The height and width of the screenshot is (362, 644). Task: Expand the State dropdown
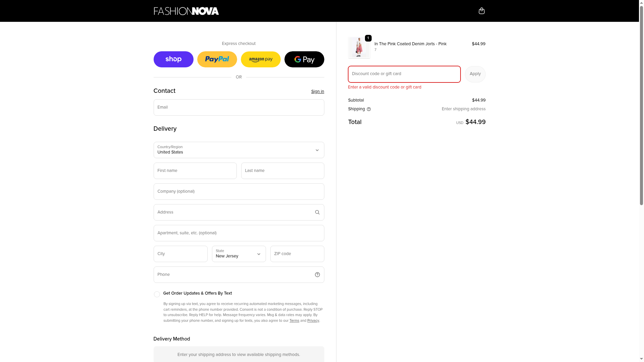tap(239, 254)
